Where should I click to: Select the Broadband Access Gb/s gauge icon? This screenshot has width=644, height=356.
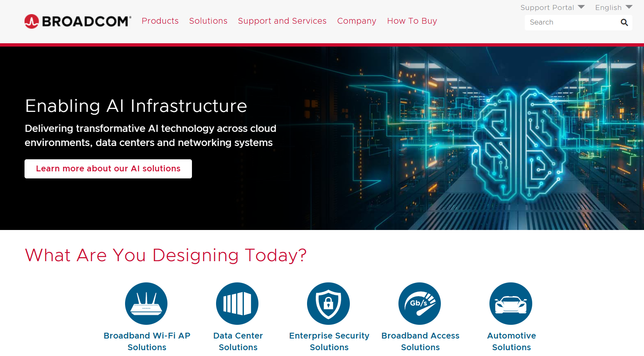coord(420,304)
